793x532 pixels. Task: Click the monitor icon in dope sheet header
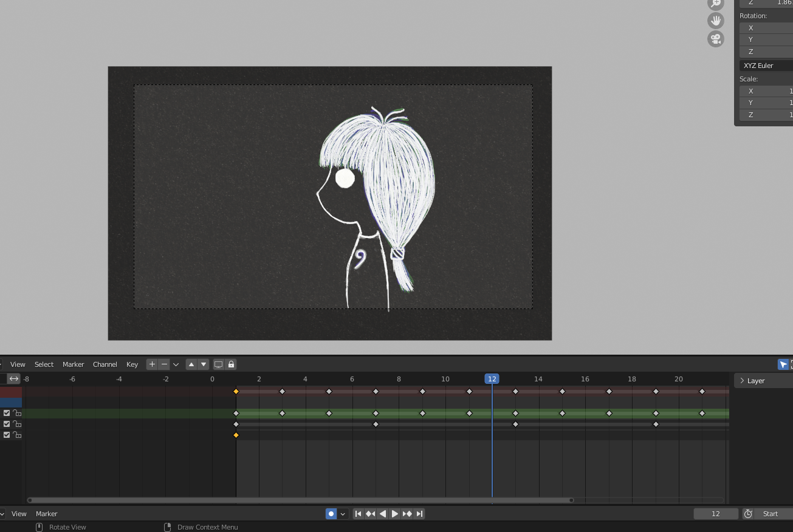click(218, 364)
